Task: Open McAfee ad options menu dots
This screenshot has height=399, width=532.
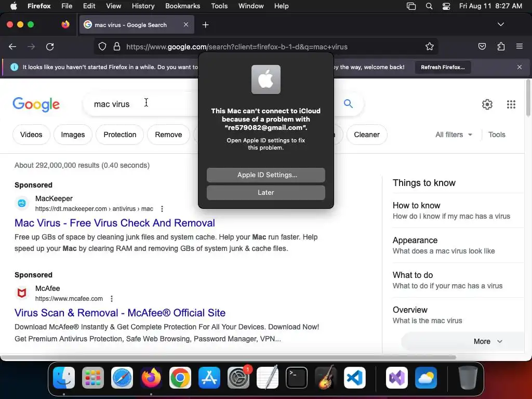Action: pyautogui.click(x=112, y=299)
